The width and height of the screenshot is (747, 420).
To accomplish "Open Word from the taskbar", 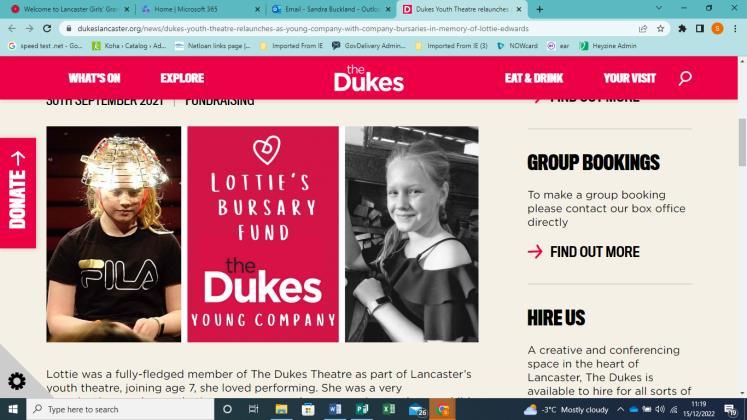I will (335, 409).
